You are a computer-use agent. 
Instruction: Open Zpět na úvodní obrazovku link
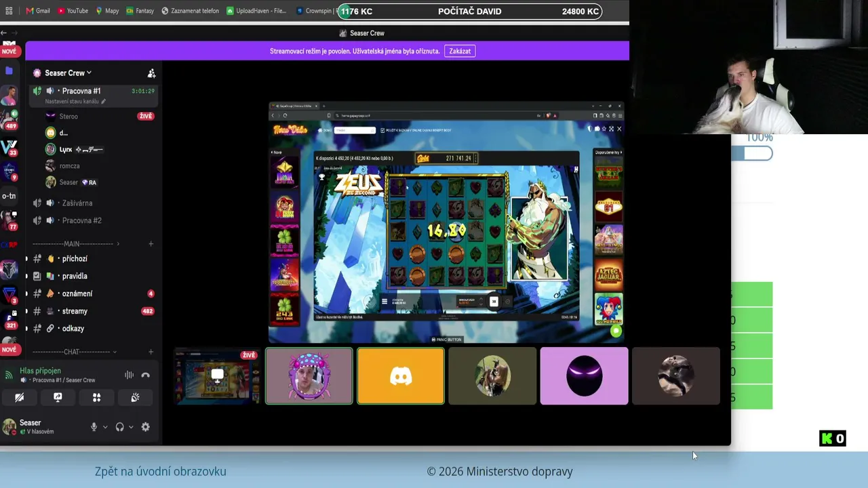coord(161,471)
